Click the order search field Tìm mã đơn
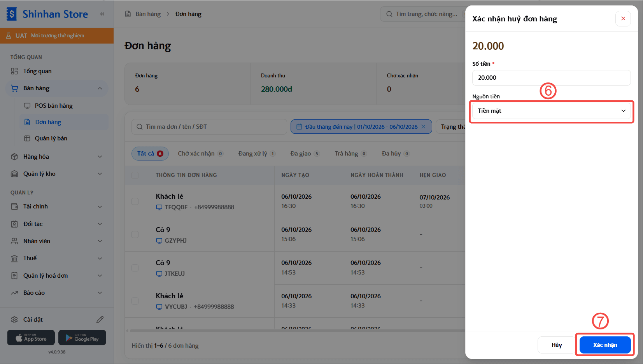 click(x=209, y=127)
